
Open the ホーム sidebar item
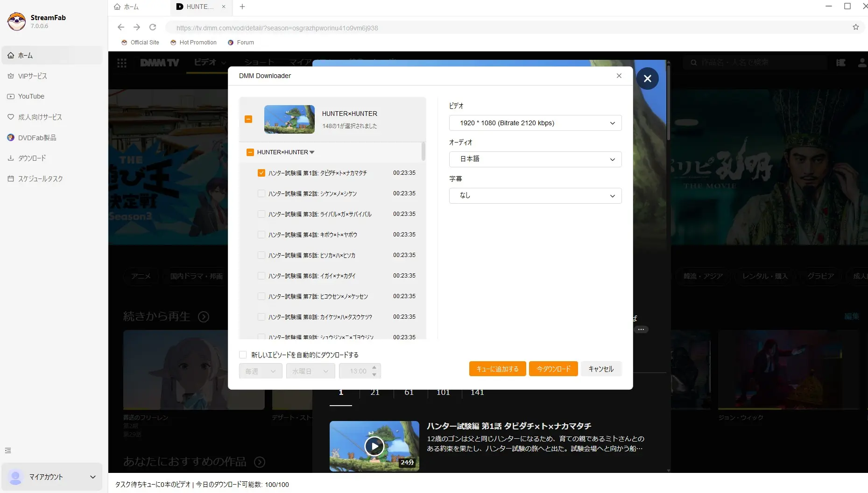(52, 55)
